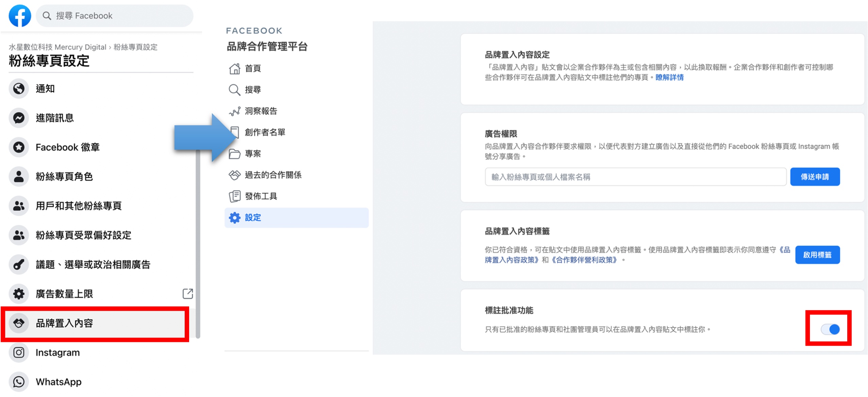Screen dimensions: 868x397
Task: Select the Facebook 徽章 star icon
Action: [x=19, y=147]
